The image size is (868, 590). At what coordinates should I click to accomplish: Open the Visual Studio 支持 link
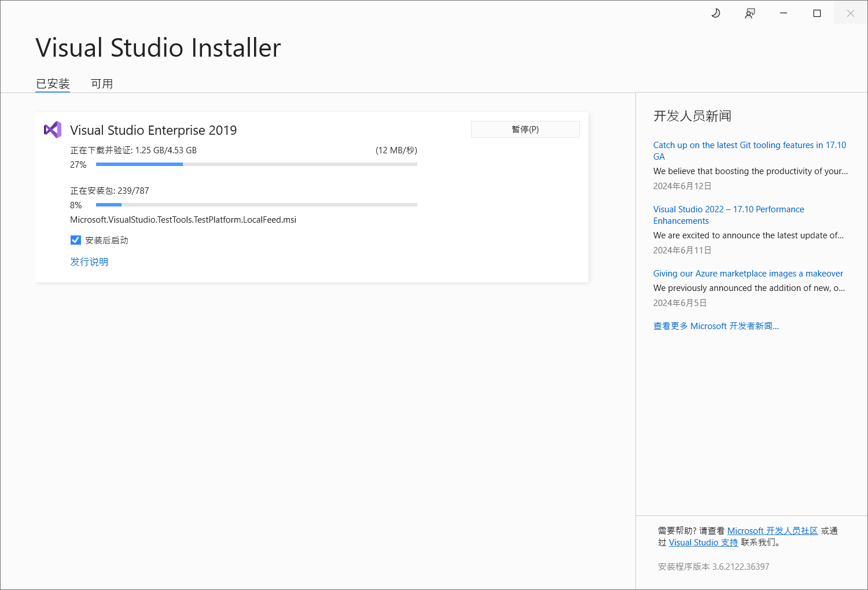click(704, 542)
